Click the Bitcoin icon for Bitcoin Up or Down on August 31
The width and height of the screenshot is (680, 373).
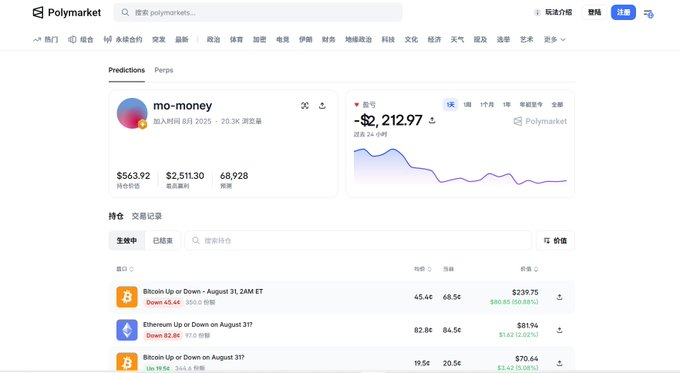[x=127, y=362]
